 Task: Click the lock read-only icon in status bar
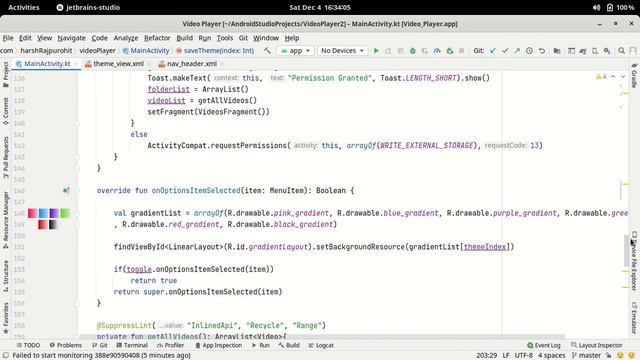[x=608, y=356]
